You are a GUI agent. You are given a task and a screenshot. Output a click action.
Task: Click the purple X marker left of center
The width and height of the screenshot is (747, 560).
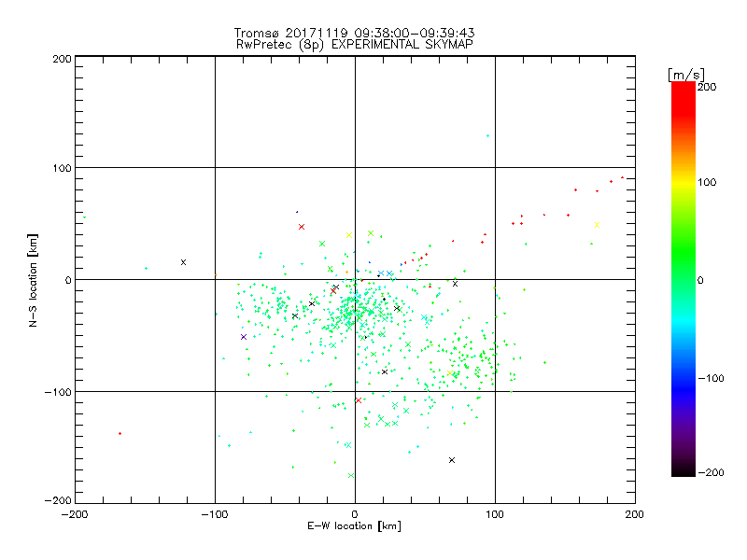(x=244, y=337)
